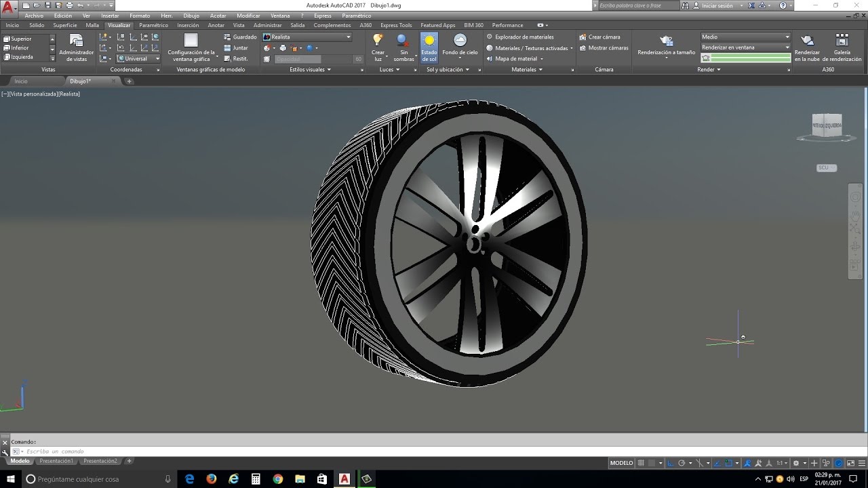Image resolution: width=868 pixels, height=488 pixels.
Task: Click Iniciar sesión
Action: [717, 5]
